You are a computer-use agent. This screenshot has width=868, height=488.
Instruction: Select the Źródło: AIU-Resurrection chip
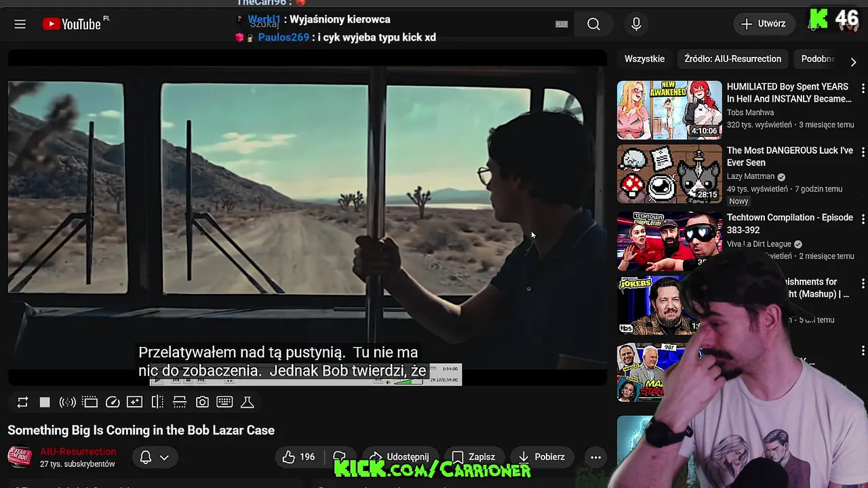click(733, 59)
